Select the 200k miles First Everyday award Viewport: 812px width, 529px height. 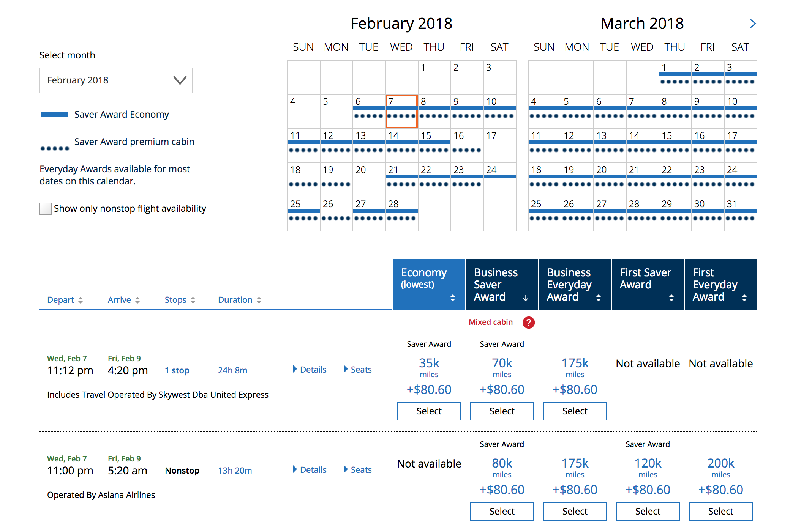pos(720,512)
